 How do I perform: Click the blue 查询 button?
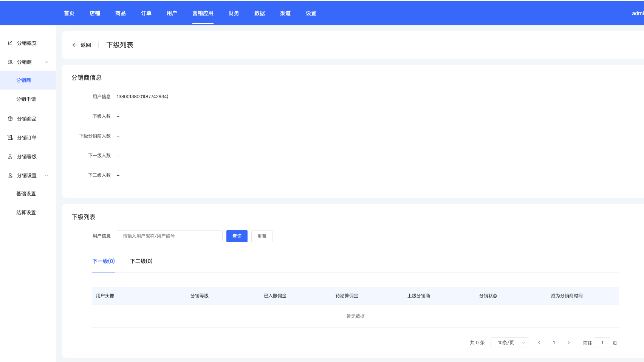click(x=237, y=236)
